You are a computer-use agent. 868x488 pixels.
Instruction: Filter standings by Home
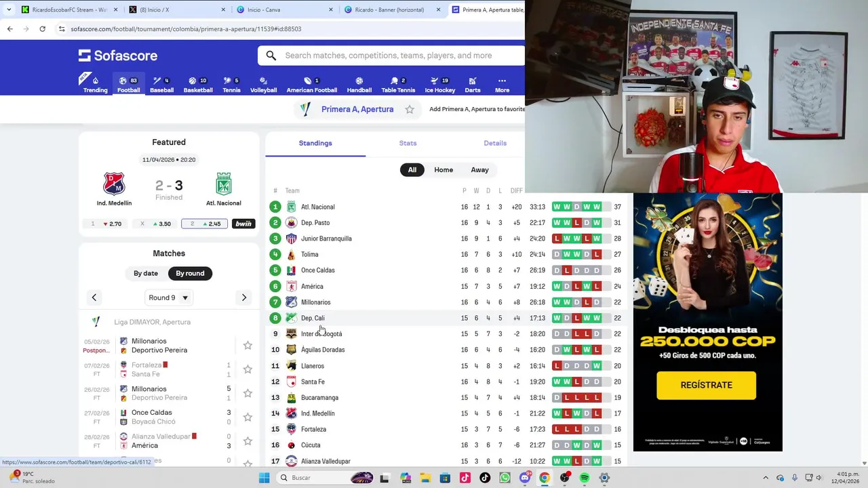coord(443,170)
